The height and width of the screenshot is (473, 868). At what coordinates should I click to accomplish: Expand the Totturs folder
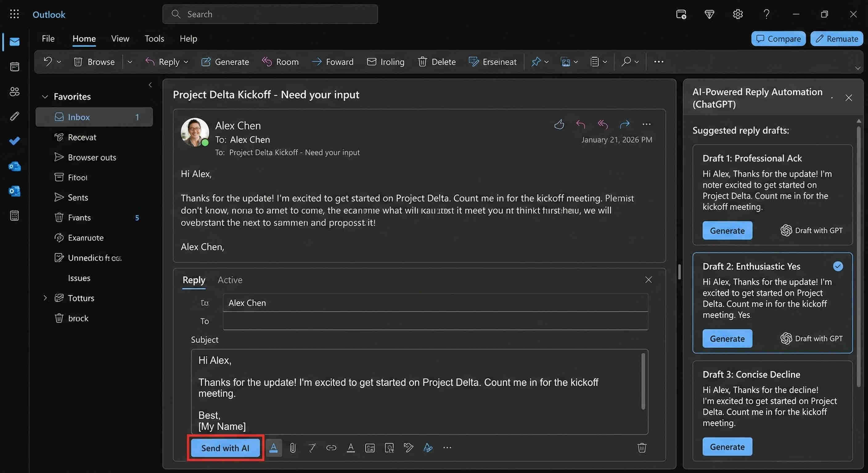[x=45, y=298]
